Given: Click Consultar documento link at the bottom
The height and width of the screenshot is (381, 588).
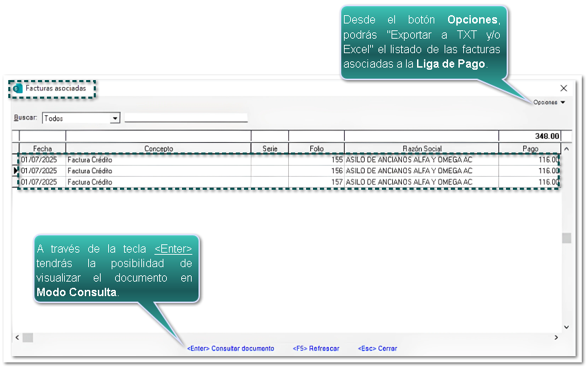Looking at the screenshot, I should coord(230,349).
